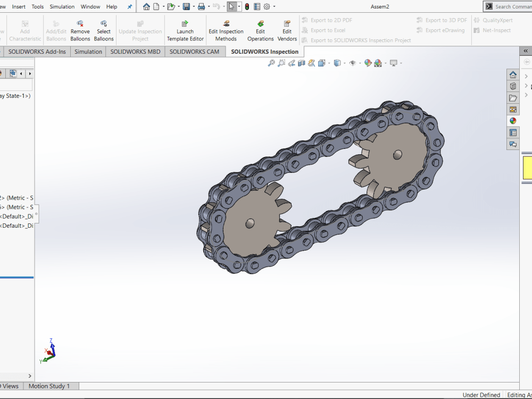Click the Export to Excel button
The image size is (532, 399).
324,30
